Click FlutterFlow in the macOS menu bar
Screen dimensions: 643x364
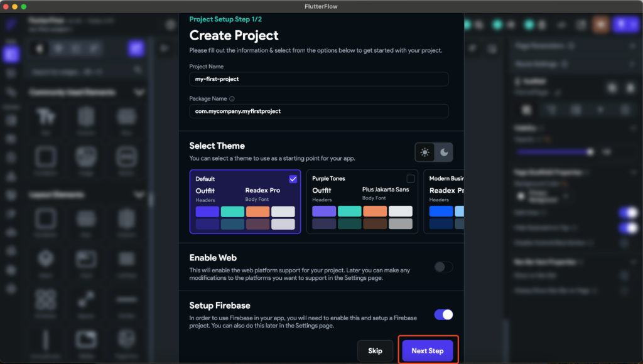tap(321, 6)
